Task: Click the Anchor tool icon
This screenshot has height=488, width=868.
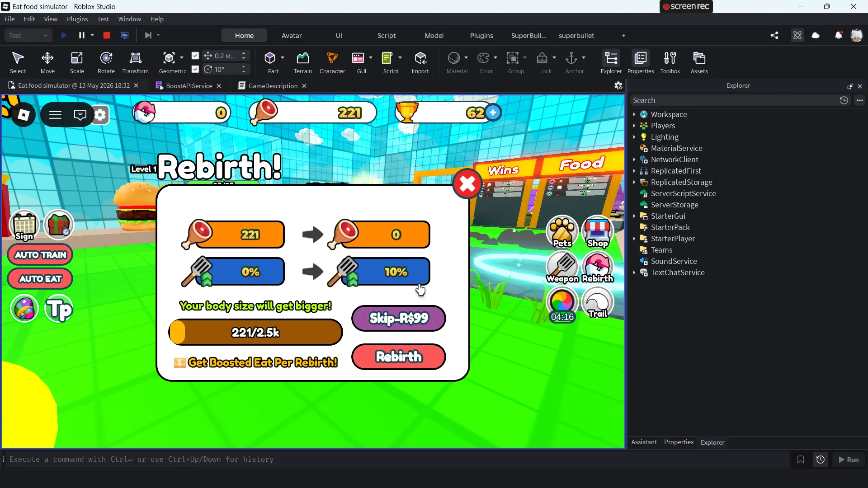Action: coord(571,58)
